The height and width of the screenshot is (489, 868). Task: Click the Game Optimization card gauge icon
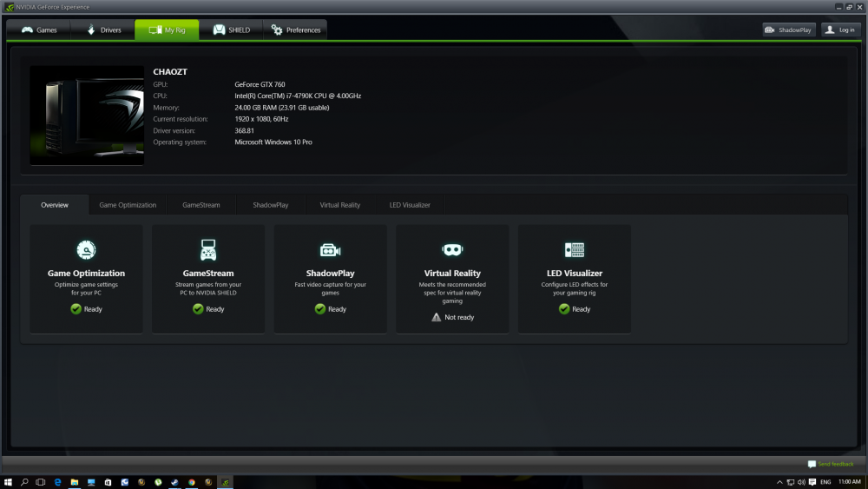click(86, 250)
